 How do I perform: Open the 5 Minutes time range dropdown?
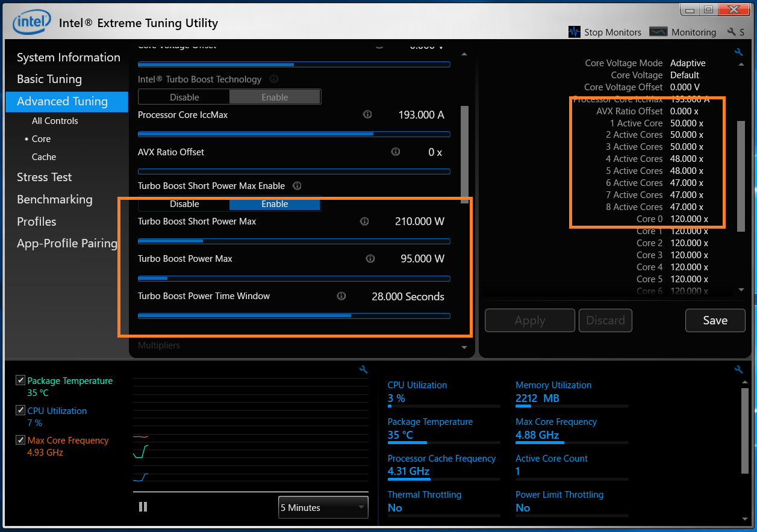click(323, 507)
